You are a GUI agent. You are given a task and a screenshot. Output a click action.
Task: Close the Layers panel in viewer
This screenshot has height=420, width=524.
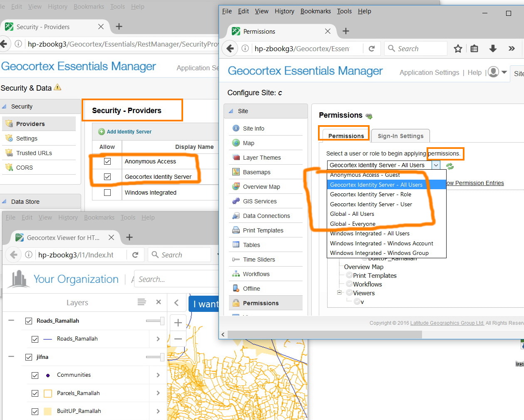click(159, 302)
